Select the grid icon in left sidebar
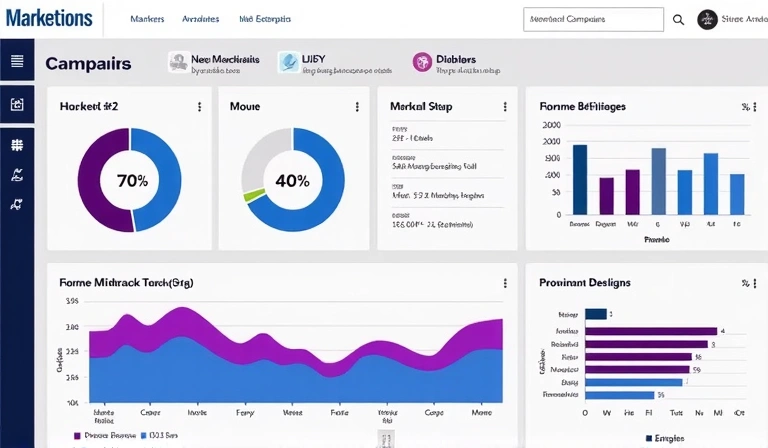The height and width of the screenshot is (448, 768). (17, 145)
